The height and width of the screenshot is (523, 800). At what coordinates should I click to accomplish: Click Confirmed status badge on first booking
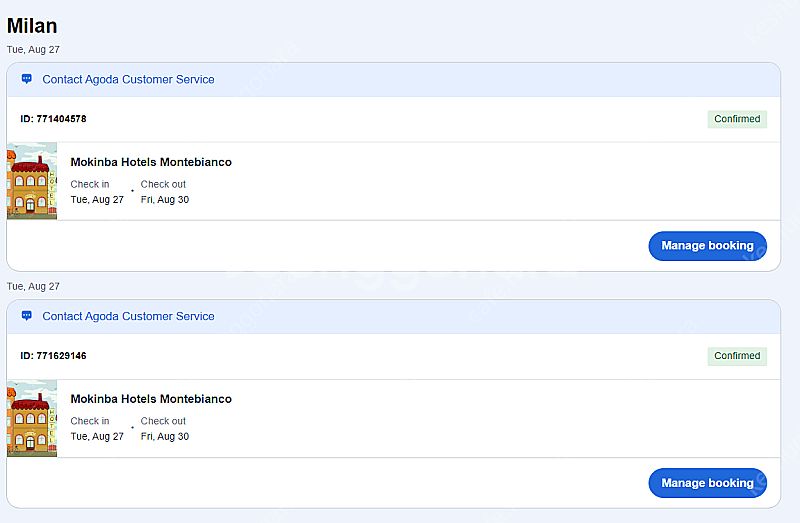pos(737,119)
